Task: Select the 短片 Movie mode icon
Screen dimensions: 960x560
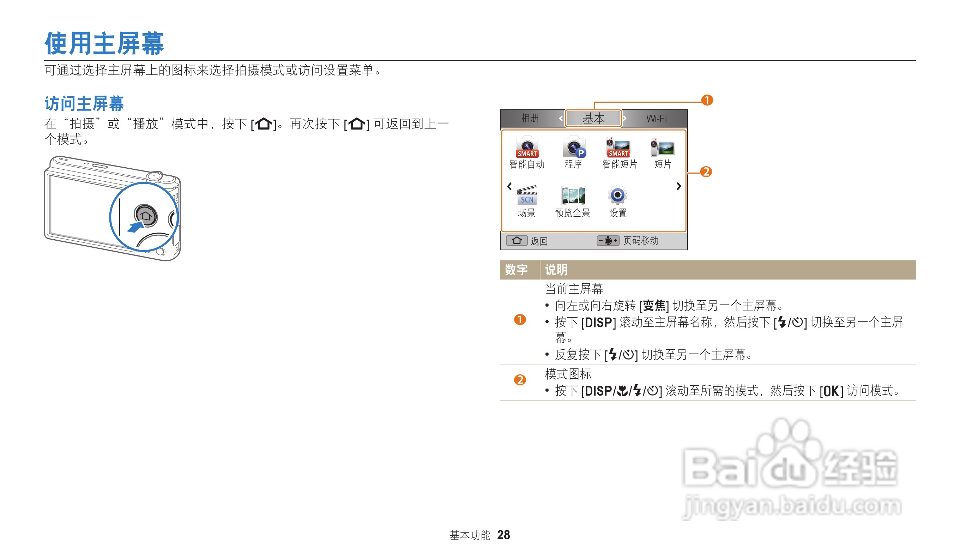Action: click(663, 148)
